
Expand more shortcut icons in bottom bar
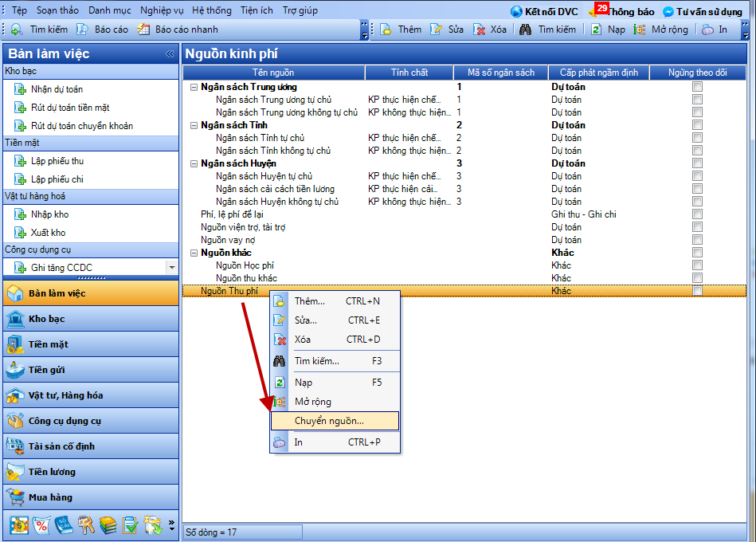pyautogui.click(x=171, y=525)
